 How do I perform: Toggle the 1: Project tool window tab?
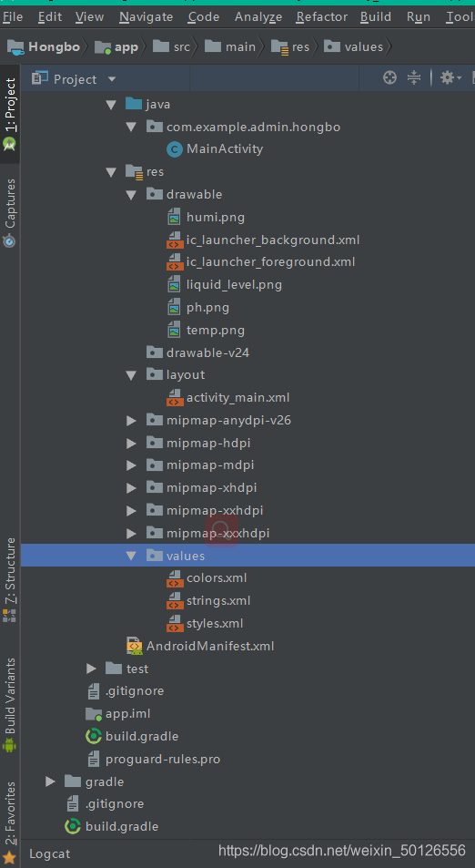10,114
